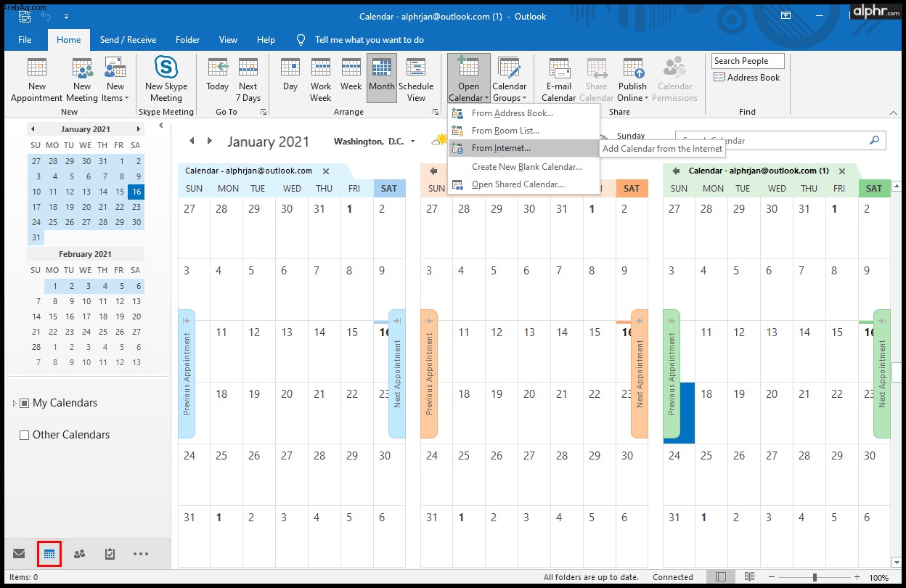Zoom in with plus button
This screenshot has width=906, height=588.
pyautogui.click(x=857, y=577)
